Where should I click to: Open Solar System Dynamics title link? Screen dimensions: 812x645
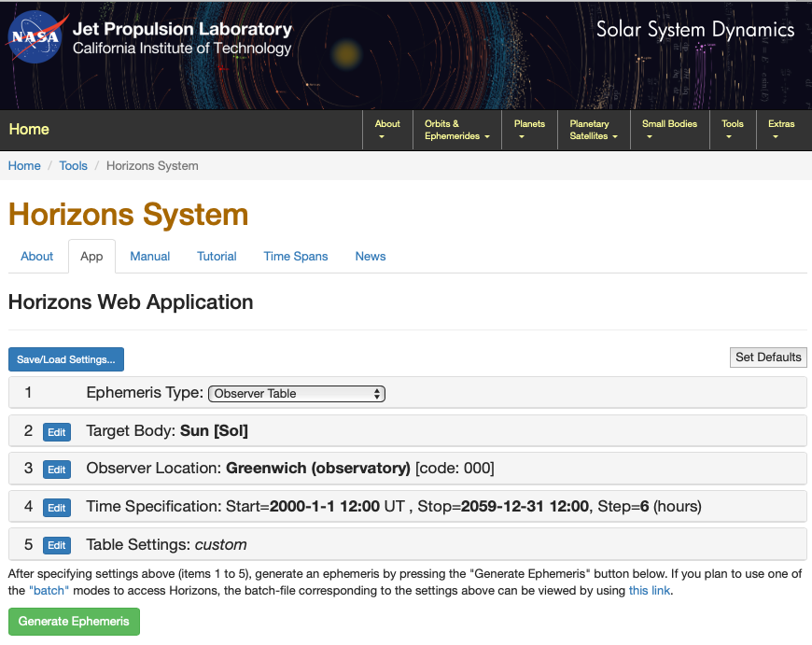coord(695,30)
